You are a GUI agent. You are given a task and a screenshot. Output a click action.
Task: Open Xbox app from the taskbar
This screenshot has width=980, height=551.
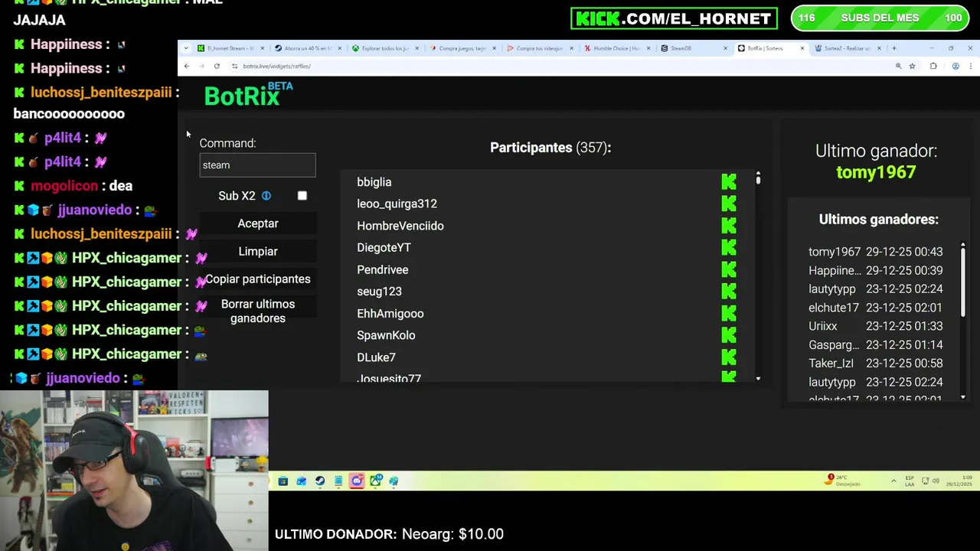point(375,481)
